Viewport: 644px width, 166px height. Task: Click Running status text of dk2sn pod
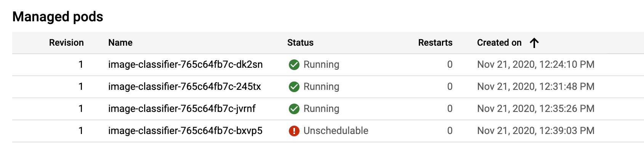click(321, 64)
